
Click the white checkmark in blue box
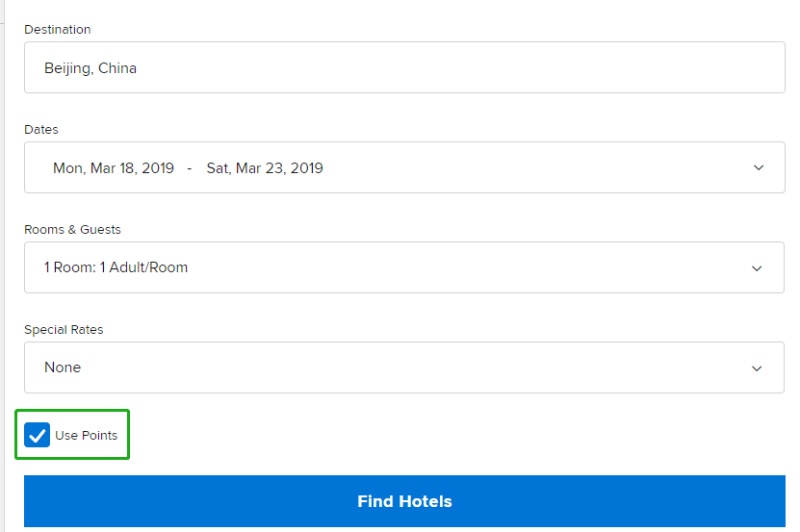37,436
